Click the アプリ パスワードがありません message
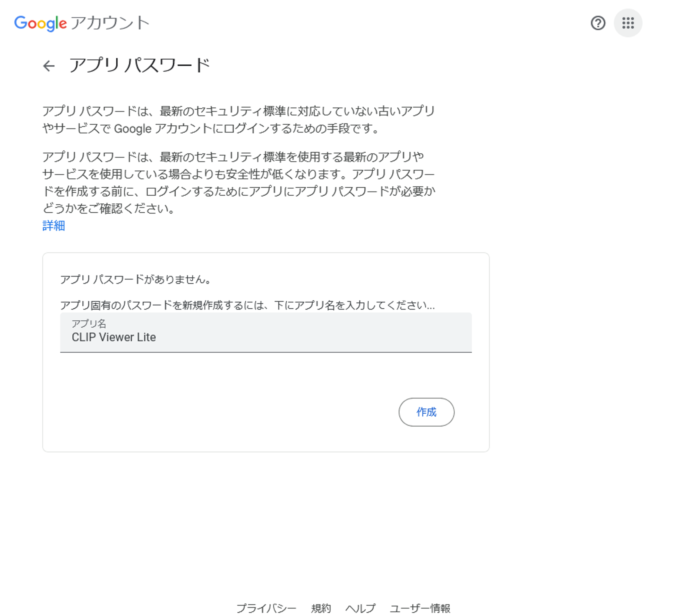 [135, 280]
